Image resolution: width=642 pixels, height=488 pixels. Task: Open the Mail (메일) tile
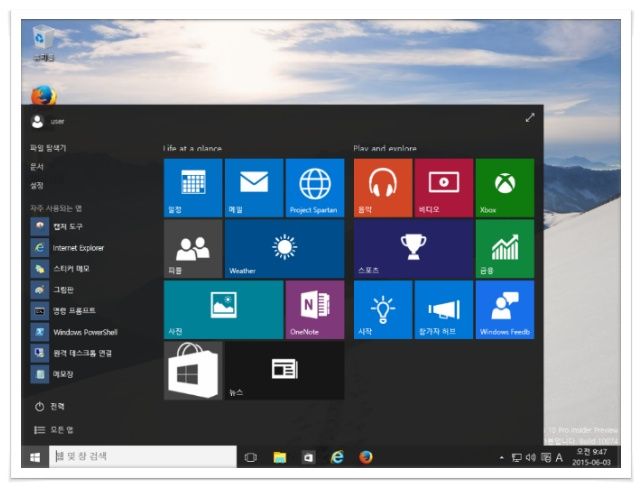(254, 188)
